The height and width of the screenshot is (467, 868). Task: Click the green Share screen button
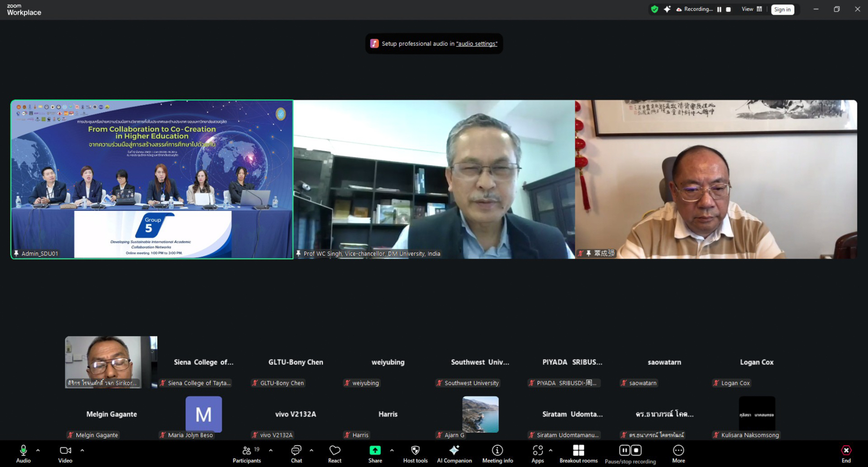pos(375,453)
